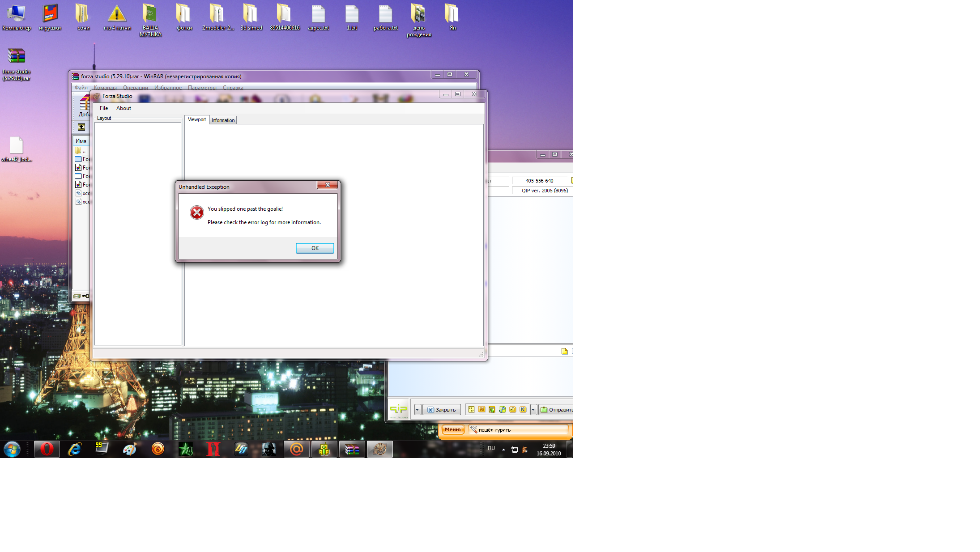Switch to the Viewport tab
The width and height of the screenshot is (980, 552).
pos(197,119)
